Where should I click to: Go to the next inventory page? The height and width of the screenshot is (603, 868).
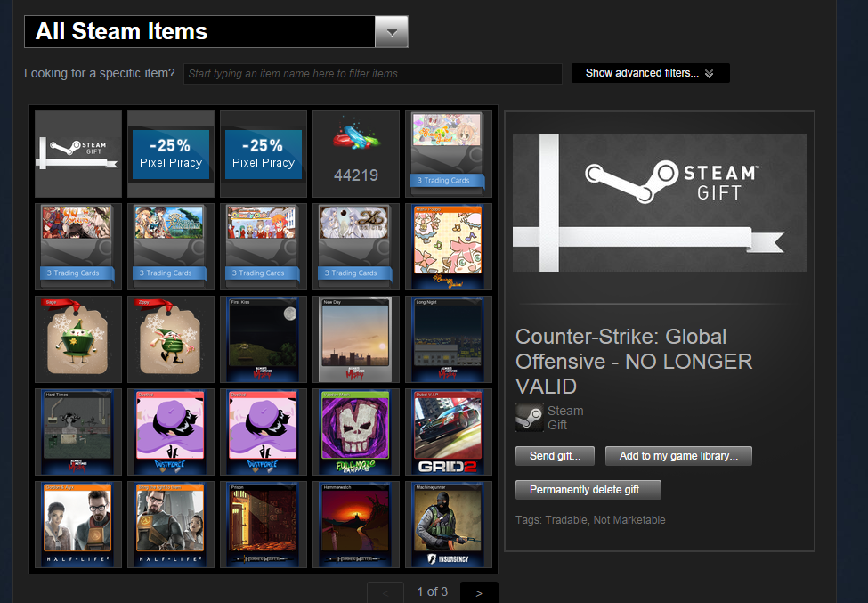479,593
